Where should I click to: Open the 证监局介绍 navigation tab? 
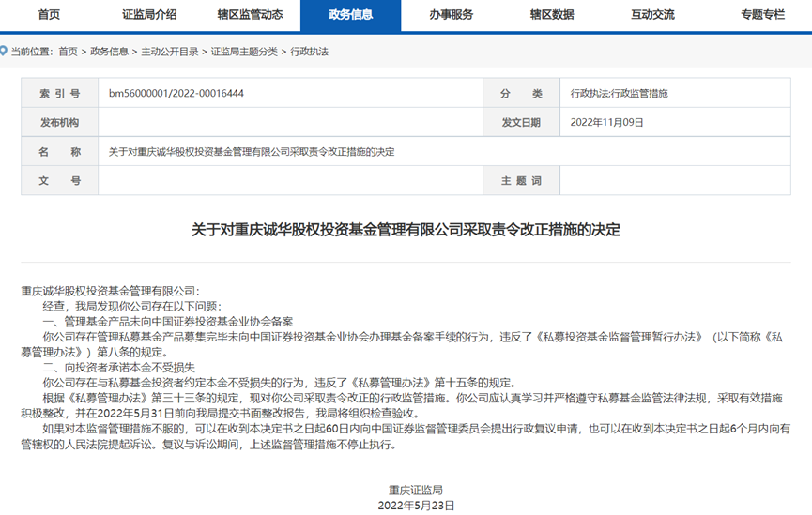click(x=149, y=14)
